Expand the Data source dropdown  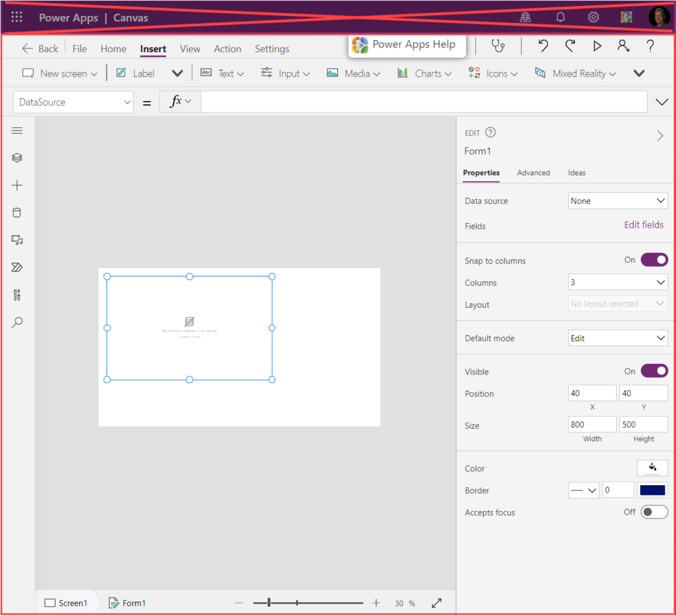coord(618,201)
